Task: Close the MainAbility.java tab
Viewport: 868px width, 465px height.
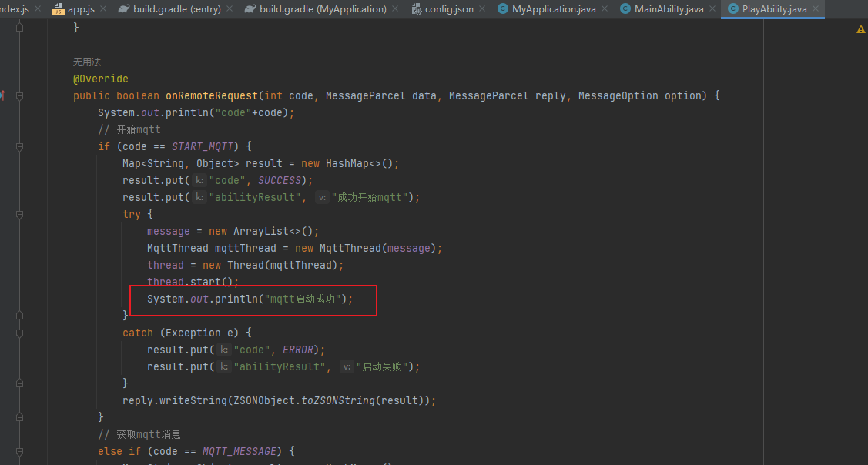Action: [x=712, y=9]
